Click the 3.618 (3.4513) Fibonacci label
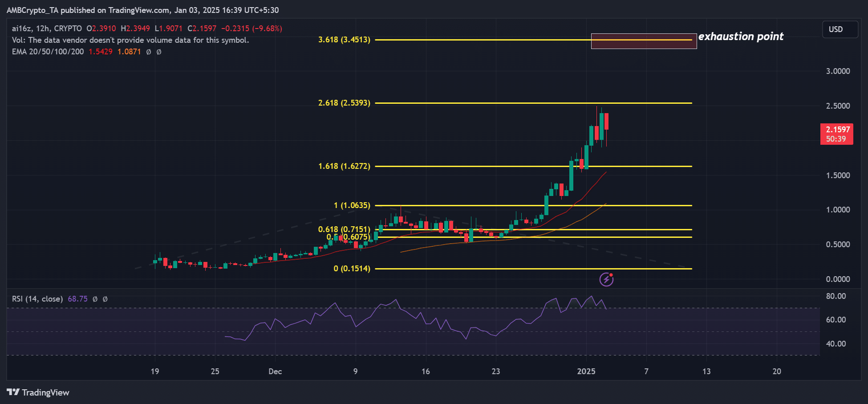 344,40
